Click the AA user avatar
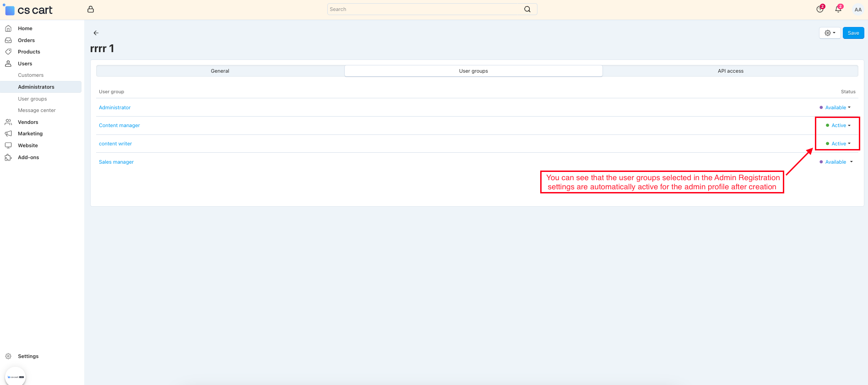The width and height of the screenshot is (868, 385). (858, 10)
